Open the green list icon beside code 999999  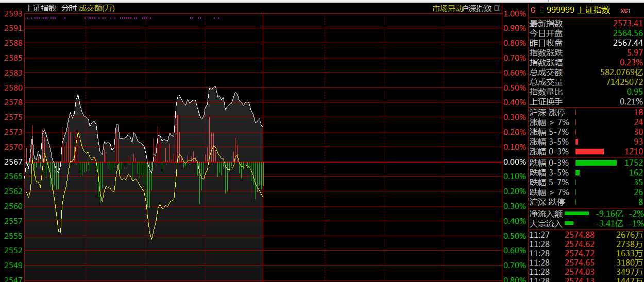click(x=541, y=10)
